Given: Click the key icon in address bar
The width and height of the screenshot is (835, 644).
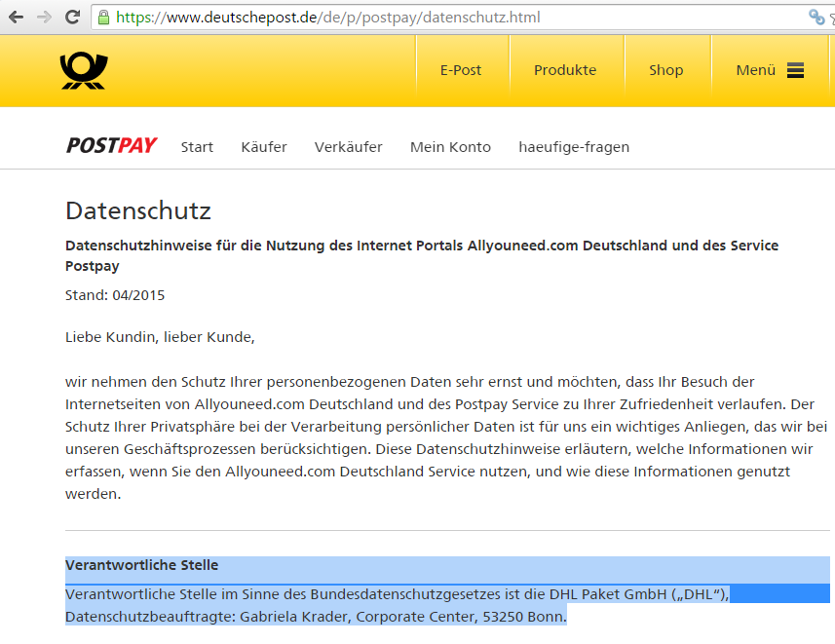Looking at the screenshot, I should [816, 17].
